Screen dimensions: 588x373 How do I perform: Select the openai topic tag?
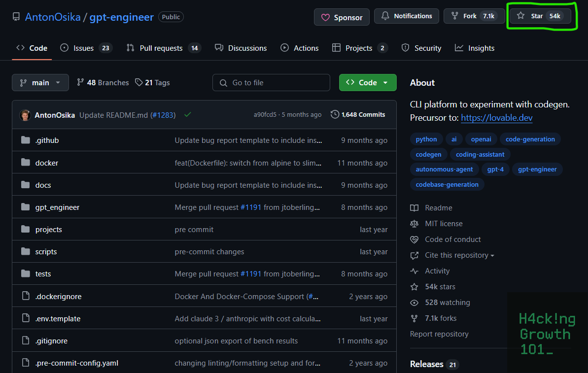click(x=481, y=139)
